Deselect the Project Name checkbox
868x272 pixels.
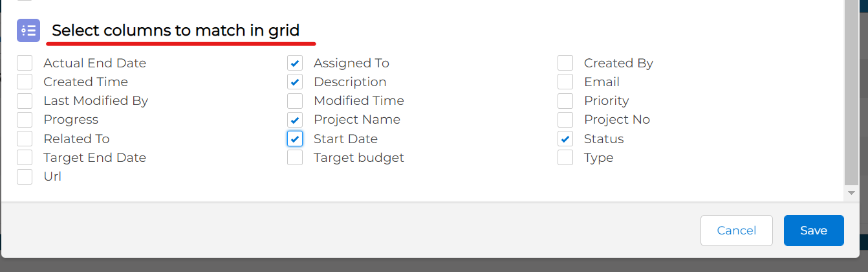coord(295,120)
